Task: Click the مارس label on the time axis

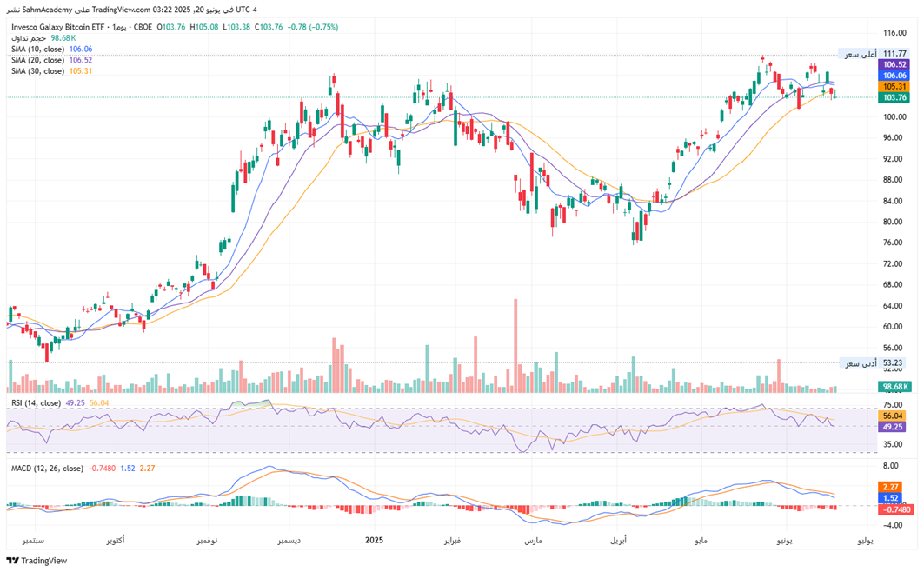Action: pyautogui.click(x=533, y=540)
